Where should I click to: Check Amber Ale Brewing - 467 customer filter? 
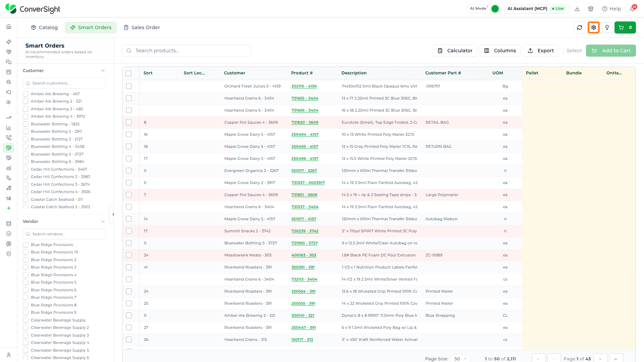(25, 94)
